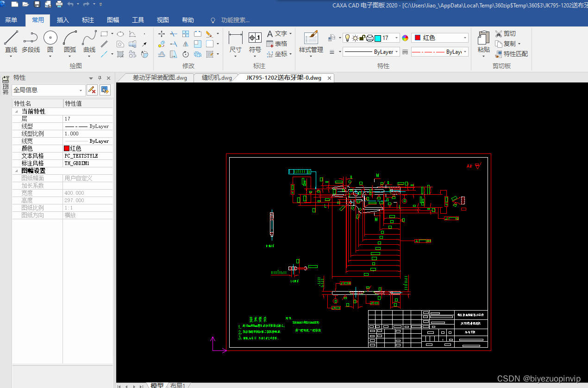
Task: Expand the 复制 copy dropdown arrow
Action: [519, 44]
